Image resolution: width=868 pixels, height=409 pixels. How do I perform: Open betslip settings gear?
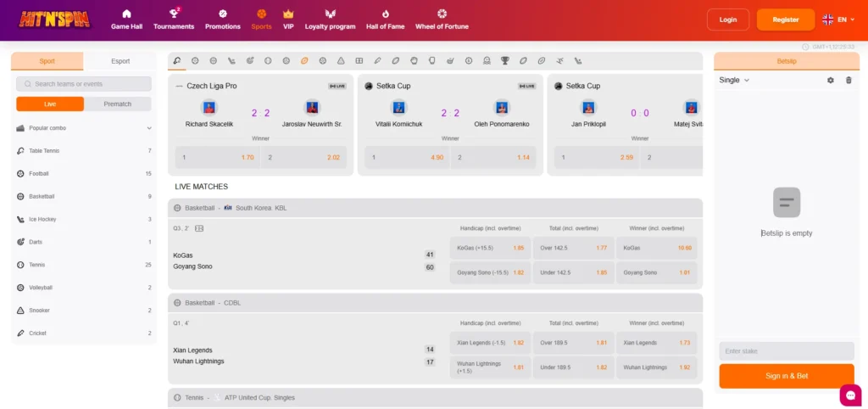coord(831,81)
